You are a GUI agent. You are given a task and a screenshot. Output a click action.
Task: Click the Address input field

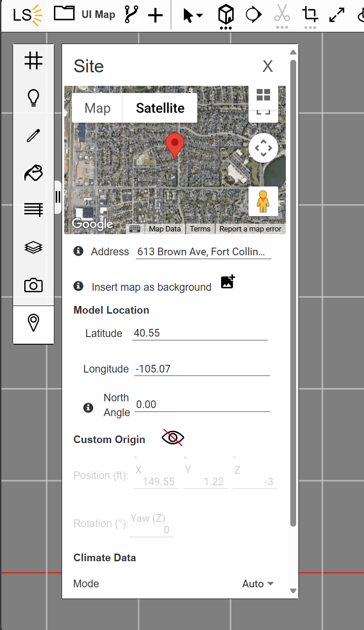[x=204, y=252]
